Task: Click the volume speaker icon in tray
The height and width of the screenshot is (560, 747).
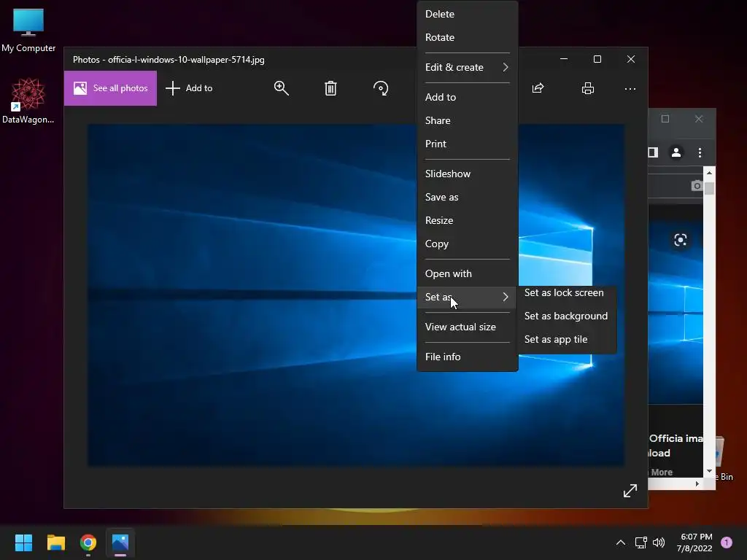Action: click(659, 542)
